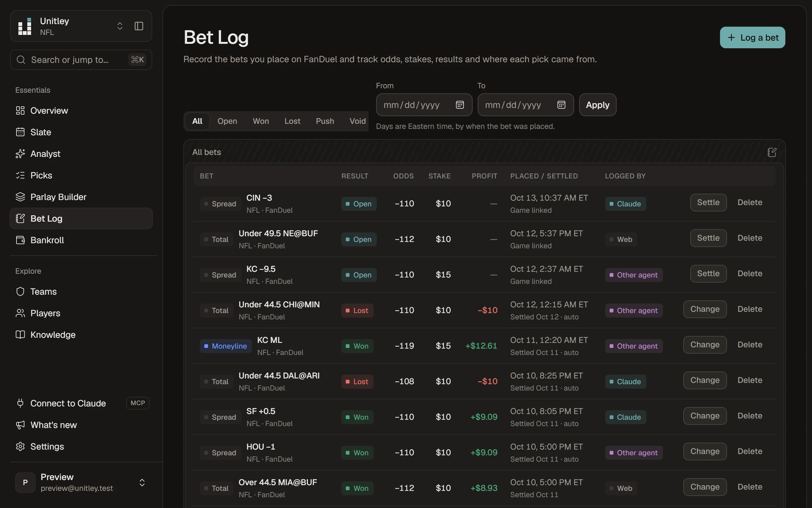The image size is (812, 508).
Task: Expand the Preview account menu chevrons
Action: click(x=142, y=483)
